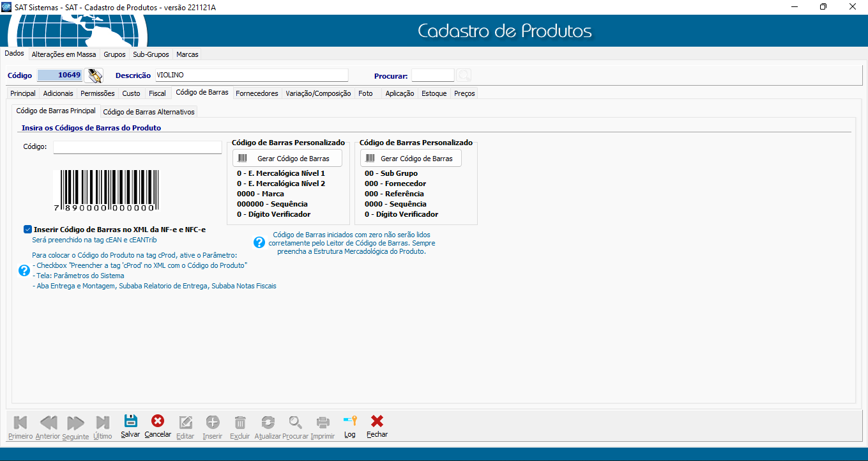
Task: Open the Sub-Grupos menu tab
Action: click(151, 54)
